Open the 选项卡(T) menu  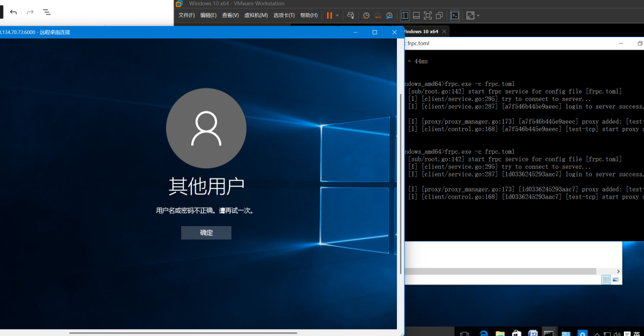(x=284, y=15)
